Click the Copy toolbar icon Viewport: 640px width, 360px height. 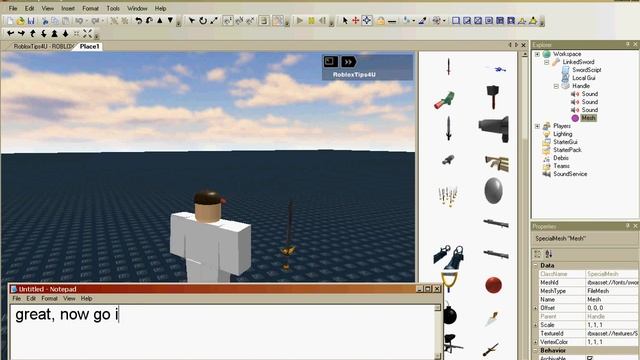tap(55, 20)
